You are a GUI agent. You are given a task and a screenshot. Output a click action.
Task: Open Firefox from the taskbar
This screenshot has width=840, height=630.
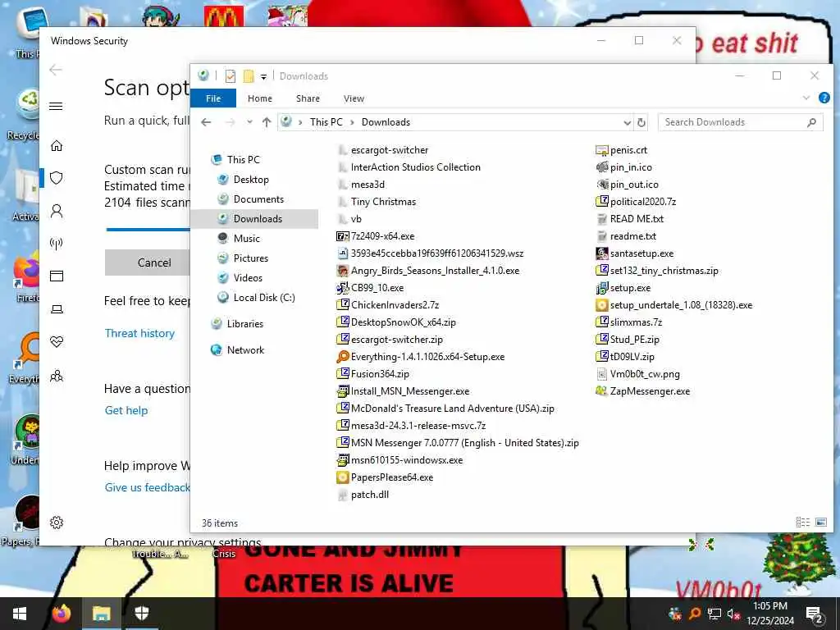(x=61, y=614)
